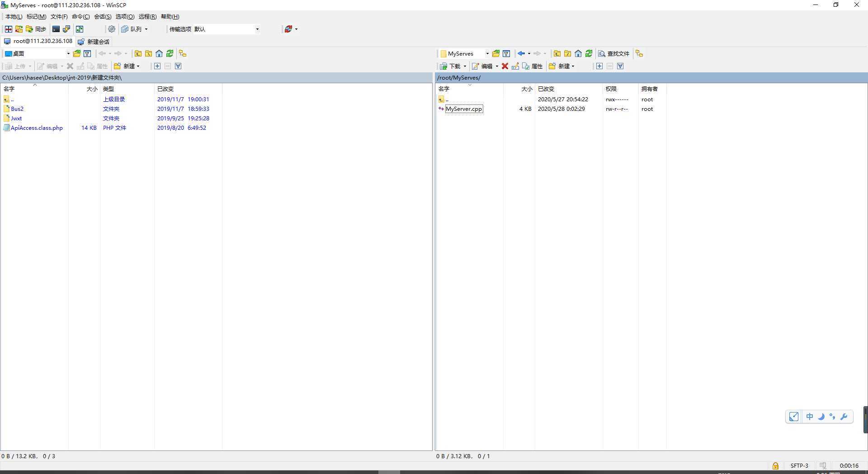This screenshot has height=474, width=868.
Task: Open the terminal console icon
Action: coord(56,29)
